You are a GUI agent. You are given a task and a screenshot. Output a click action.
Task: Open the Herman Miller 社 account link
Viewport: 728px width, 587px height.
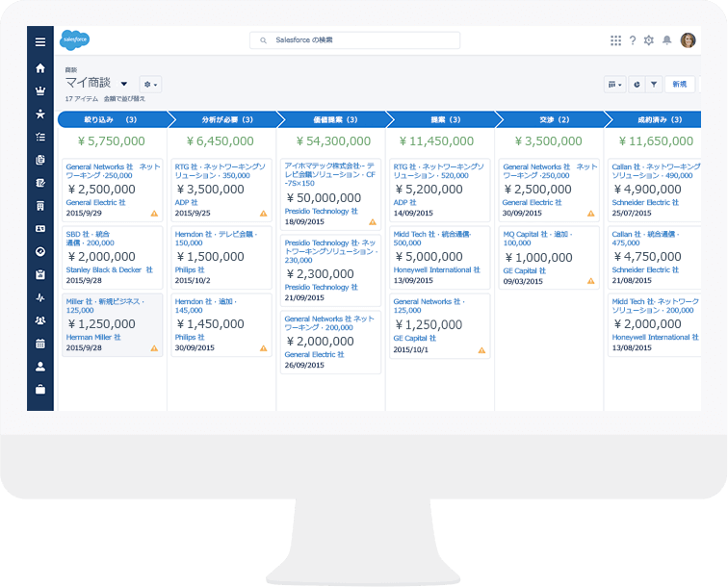tap(93, 338)
